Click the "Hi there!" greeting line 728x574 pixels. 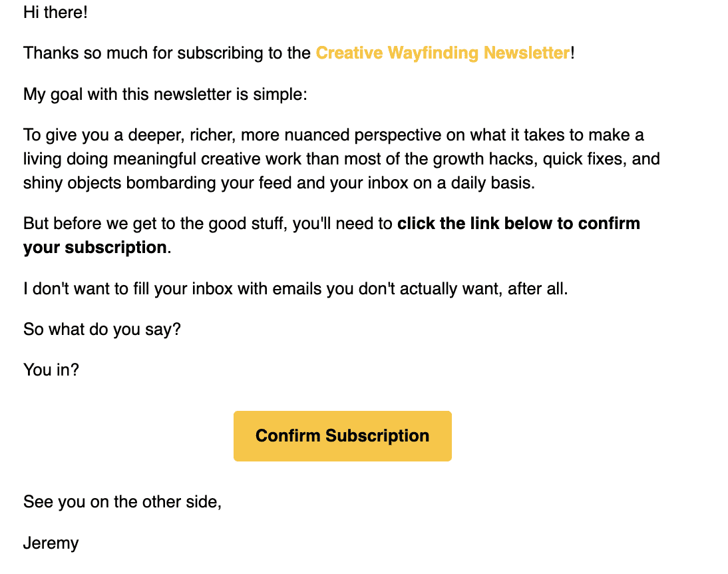55,12
